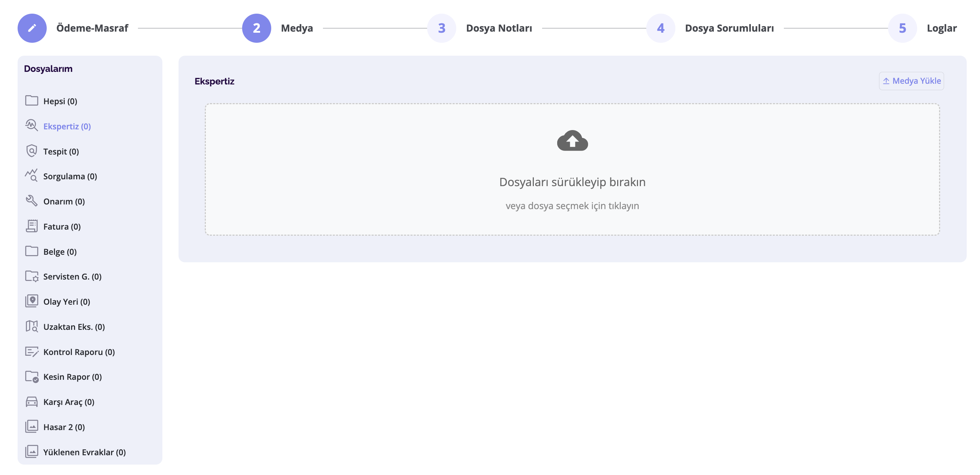Click the Fatura receipt icon

[x=32, y=226]
